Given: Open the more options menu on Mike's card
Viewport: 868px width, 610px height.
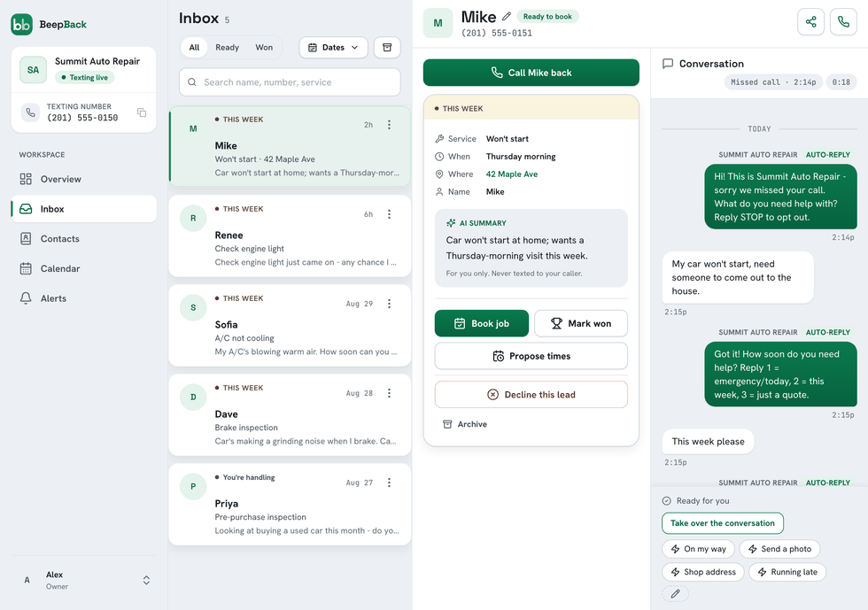Looking at the screenshot, I should (389, 125).
